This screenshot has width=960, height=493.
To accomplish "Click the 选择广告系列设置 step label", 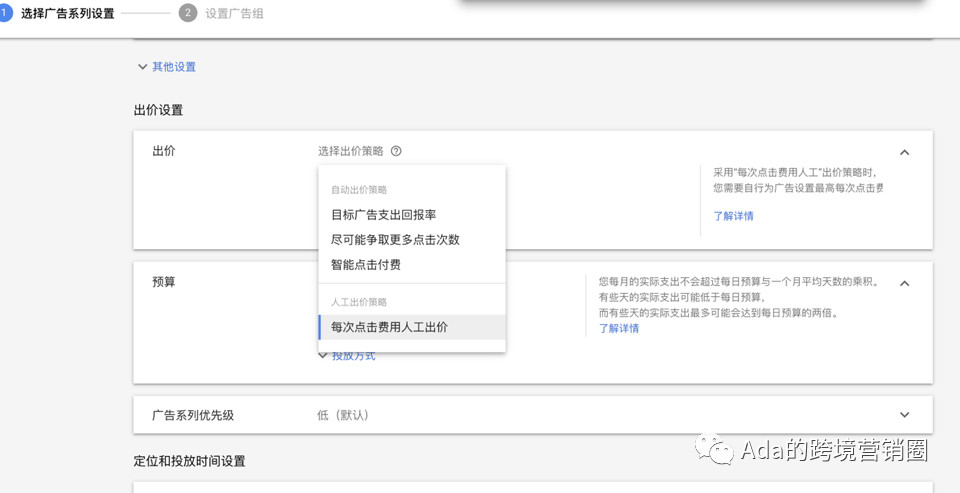I will (67, 13).
